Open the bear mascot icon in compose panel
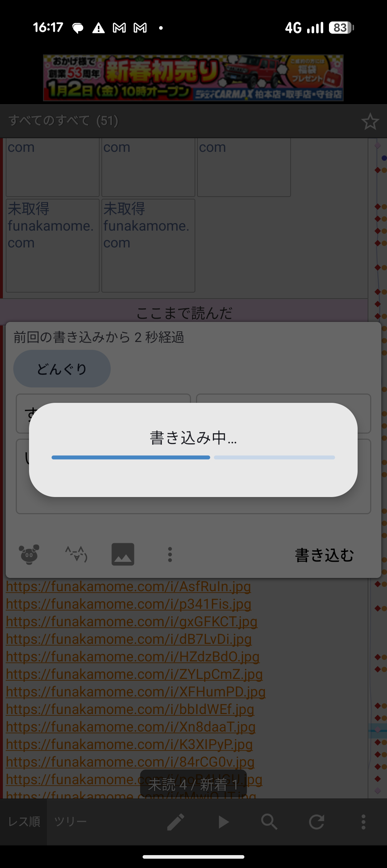Screen dimensions: 387x868 pyautogui.click(x=29, y=554)
